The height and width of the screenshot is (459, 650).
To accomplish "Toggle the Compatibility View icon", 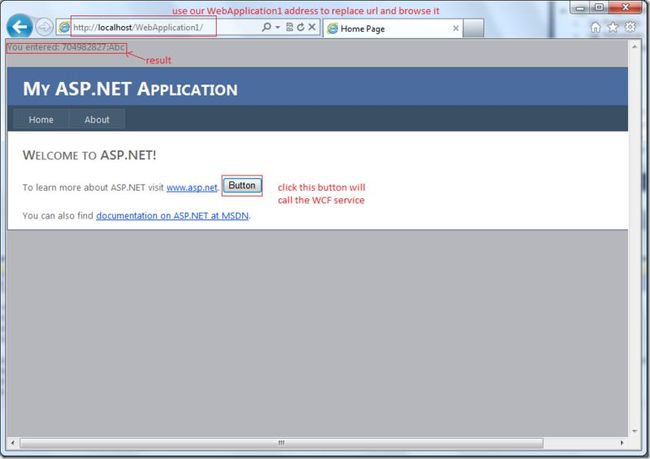I will click(x=289, y=27).
